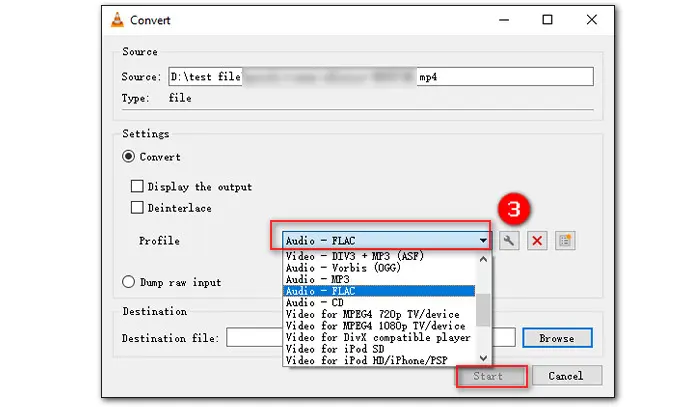
Task: Click the Cancel button
Action: coord(567,376)
